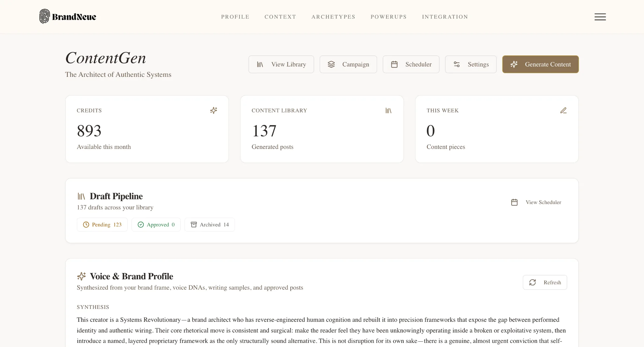
Task: Filter drafts by Archived 14
Action: (x=209, y=225)
